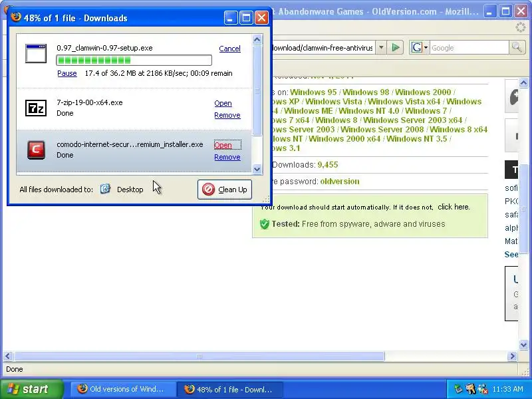This screenshot has height=399, width=532.
Task: Click the Firefox address bar URL
Action: tap(323, 48)
